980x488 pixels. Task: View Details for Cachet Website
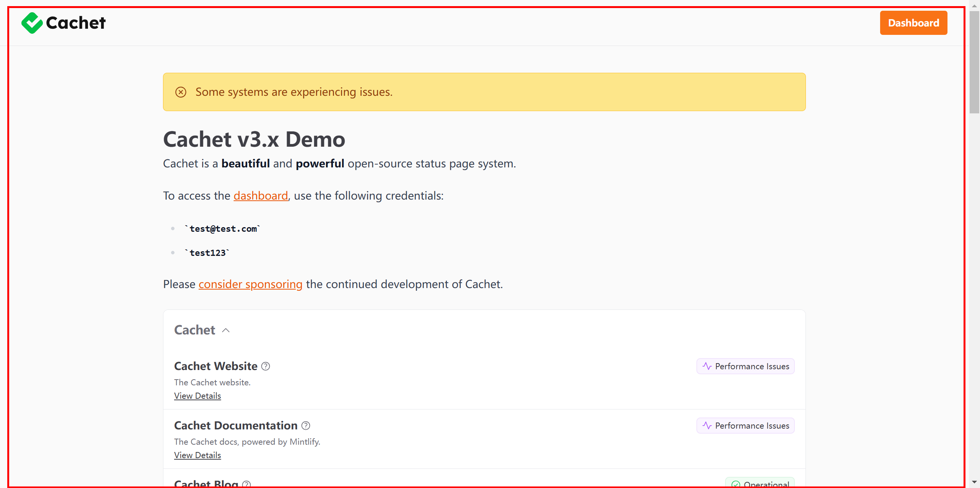[197, 396]
